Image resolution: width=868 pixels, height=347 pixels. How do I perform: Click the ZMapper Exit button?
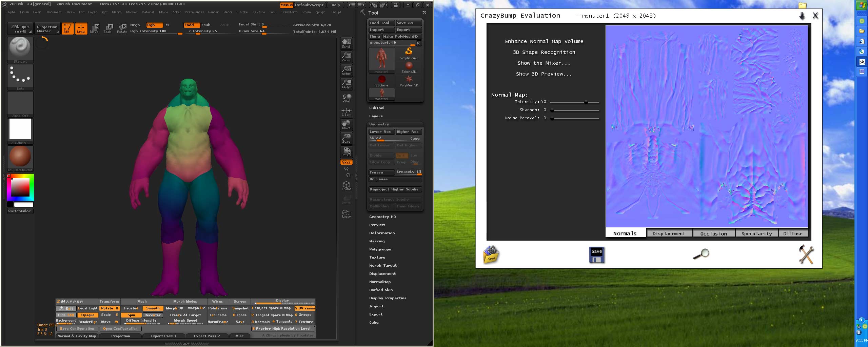(66, 308)
